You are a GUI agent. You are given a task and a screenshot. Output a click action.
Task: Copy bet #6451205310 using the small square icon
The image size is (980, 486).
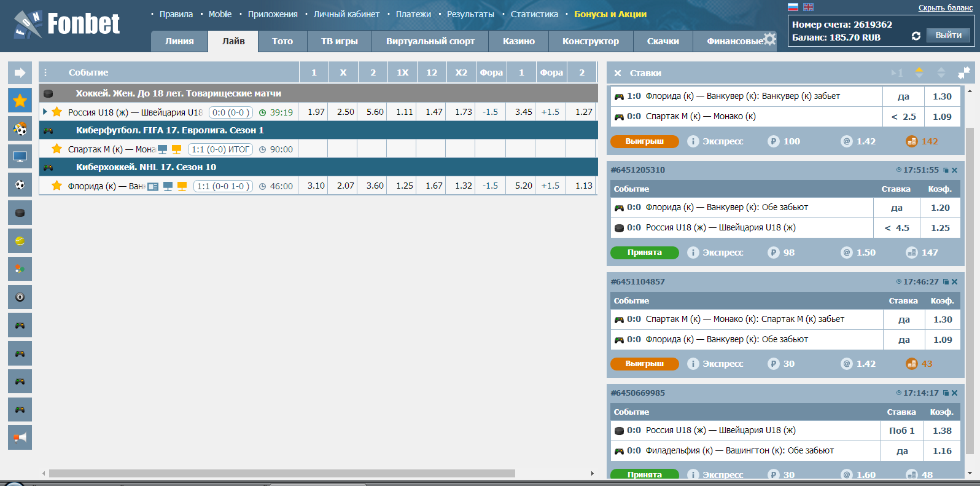pyautogui.click(x=946, y=170)
